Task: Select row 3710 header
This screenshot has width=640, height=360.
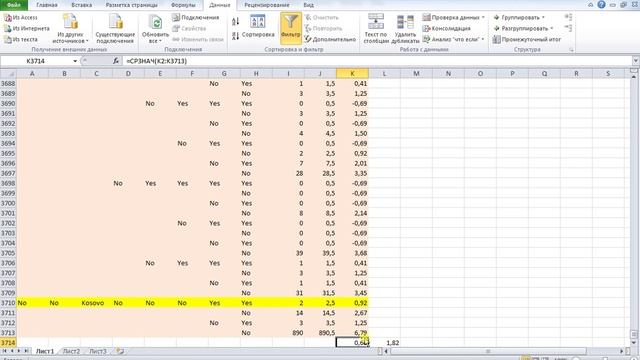Action: 8,303
